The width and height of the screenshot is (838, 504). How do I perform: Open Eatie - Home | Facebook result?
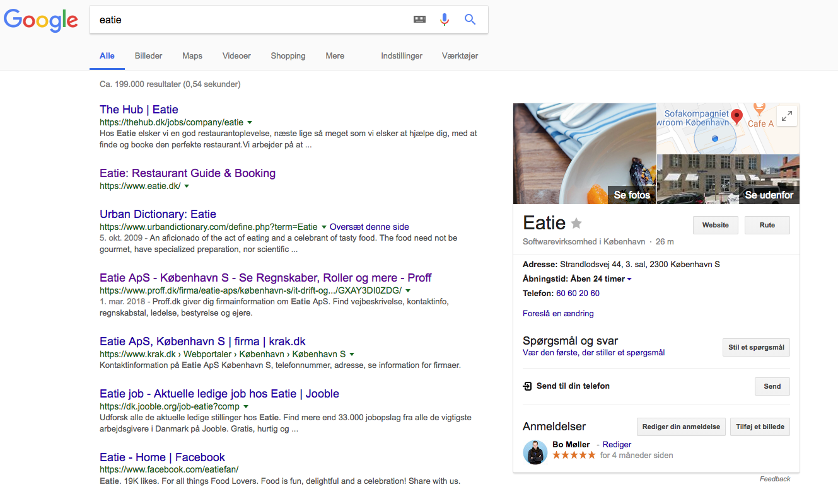[x=162, y=457]
